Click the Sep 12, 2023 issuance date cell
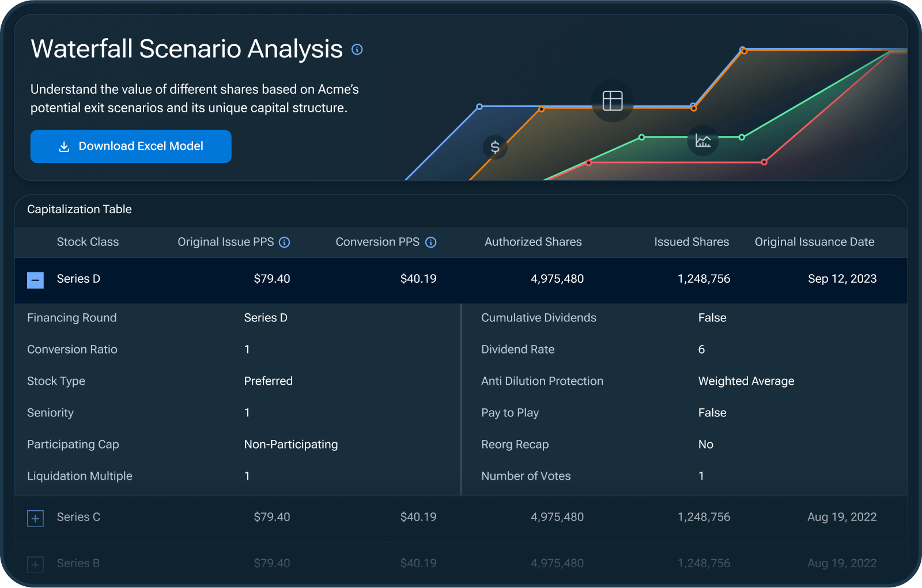The height and width of the screenshot is (588, 922). click(842, 279)
